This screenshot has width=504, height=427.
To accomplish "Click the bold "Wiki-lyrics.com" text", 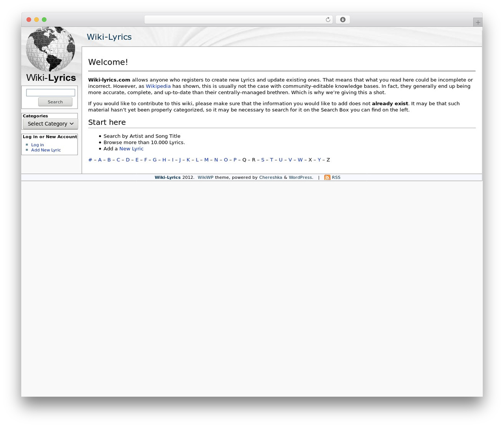I will coord(109,80).
